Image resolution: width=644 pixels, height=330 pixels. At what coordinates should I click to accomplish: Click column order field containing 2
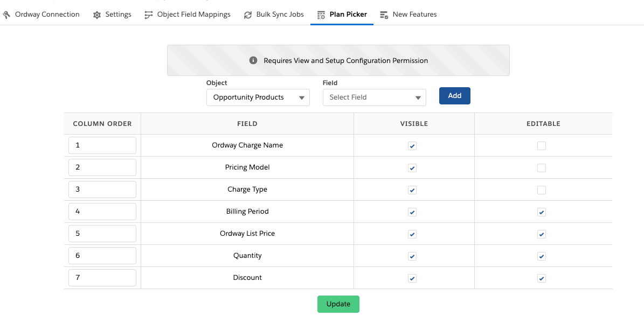point(102,167)
